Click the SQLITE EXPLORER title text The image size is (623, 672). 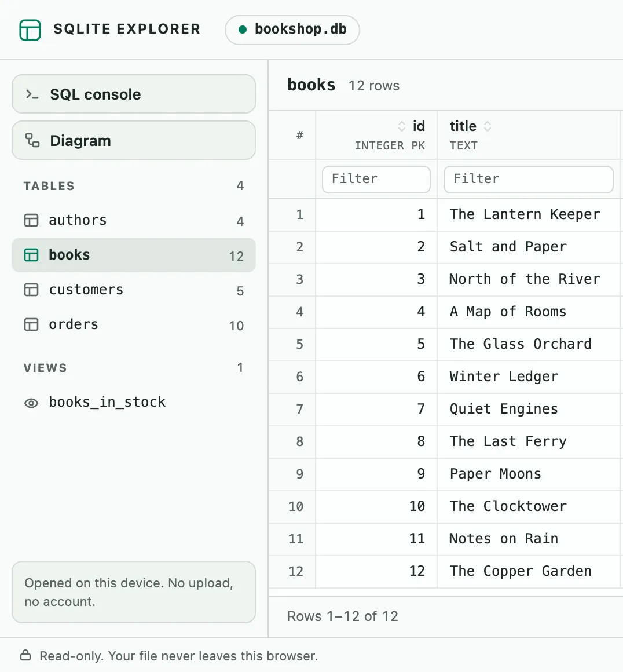[x=127, y=29]
